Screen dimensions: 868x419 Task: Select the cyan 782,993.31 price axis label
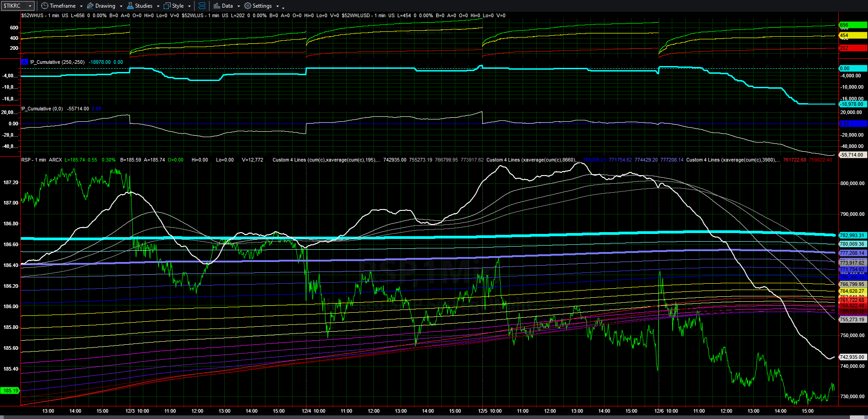(852, 235)
